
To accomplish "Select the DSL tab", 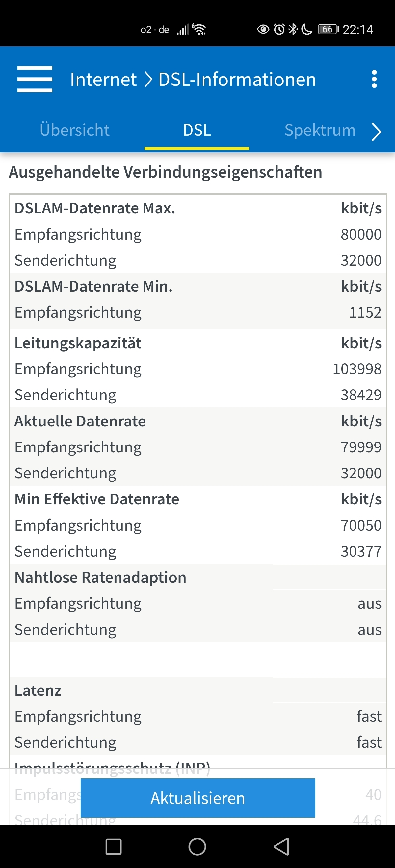I will tap(197, 130).
